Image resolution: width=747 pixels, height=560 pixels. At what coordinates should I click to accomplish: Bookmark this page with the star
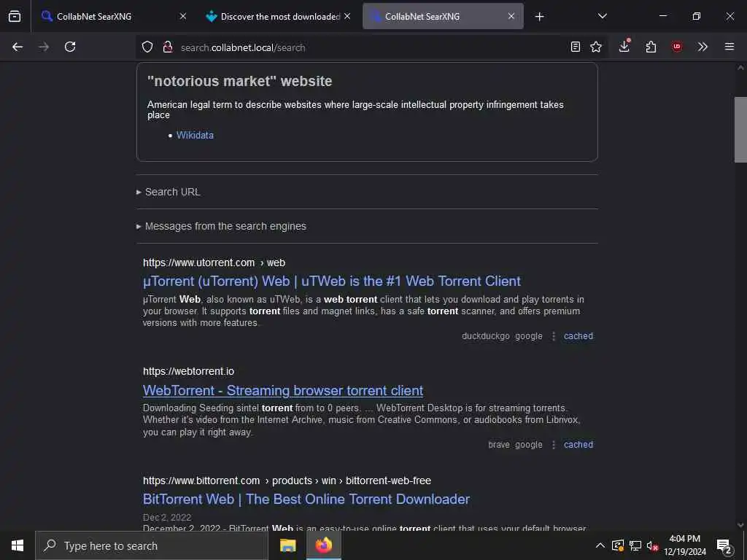tap(596, 47)
